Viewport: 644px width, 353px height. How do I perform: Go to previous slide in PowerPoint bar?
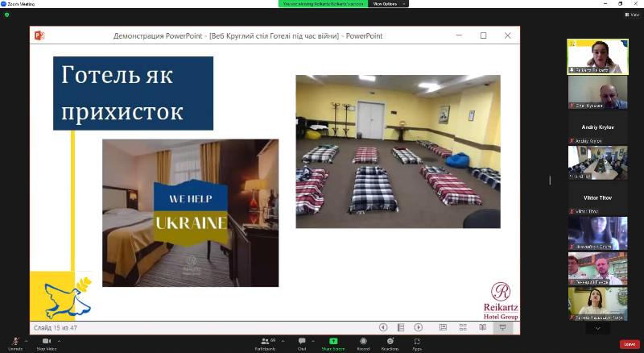pos(383,327)
